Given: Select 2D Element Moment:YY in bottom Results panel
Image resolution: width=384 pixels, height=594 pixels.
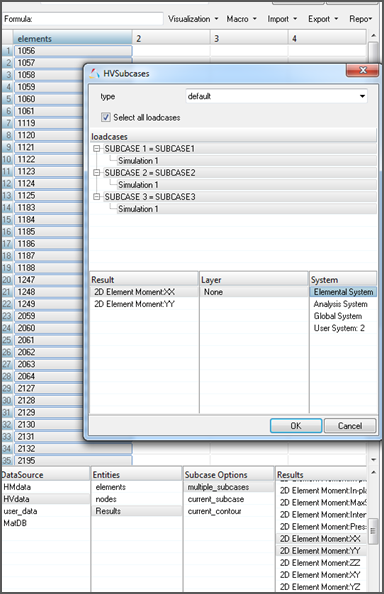Looking at the screenshot, I should (322, 551).
